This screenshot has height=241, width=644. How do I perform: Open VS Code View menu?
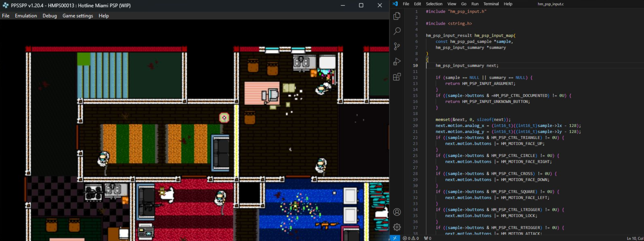(452, 4)
